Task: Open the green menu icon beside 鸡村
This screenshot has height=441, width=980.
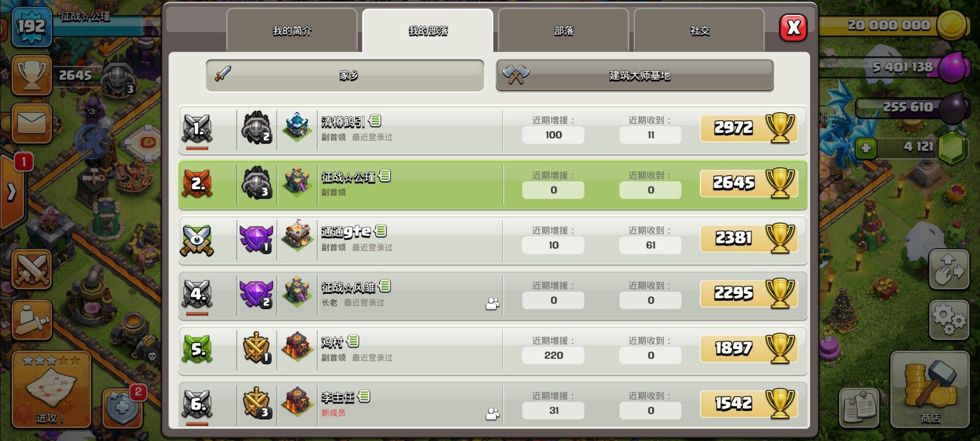Action: [353, 341]
